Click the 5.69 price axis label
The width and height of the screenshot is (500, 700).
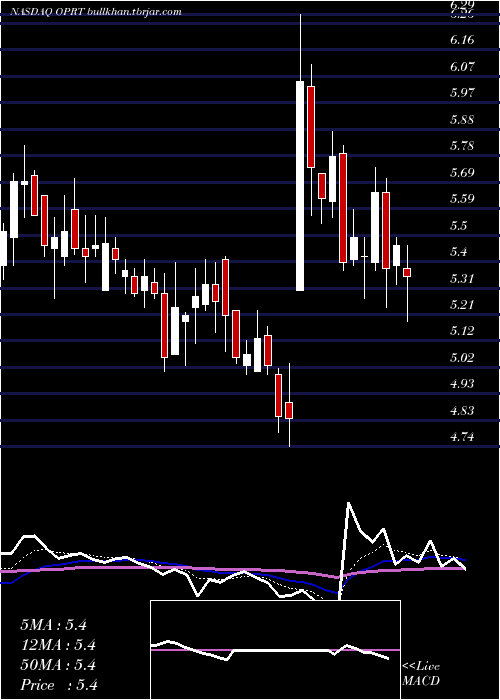point(462,173)
